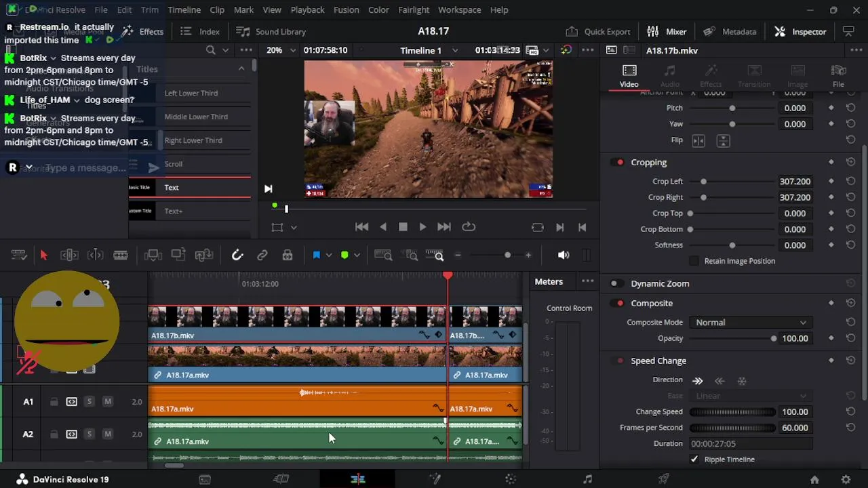Toggle the linked selection chain icon
Screen dimensions: 868x488
(x=262, y=256)
